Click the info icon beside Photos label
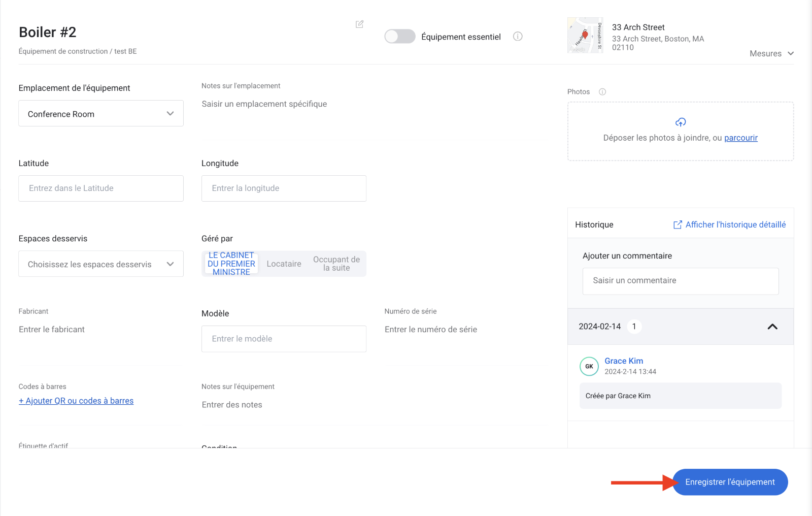 pyautogui.click(x=602, y=92)
